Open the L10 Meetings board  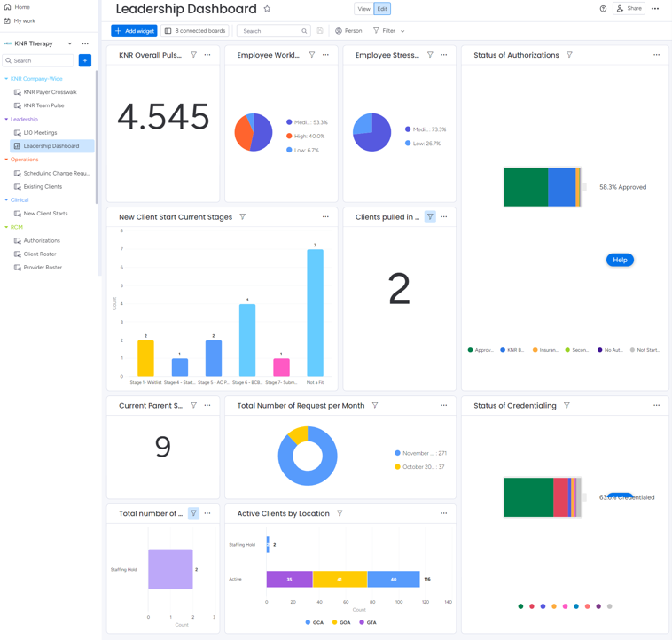point(40,133)
